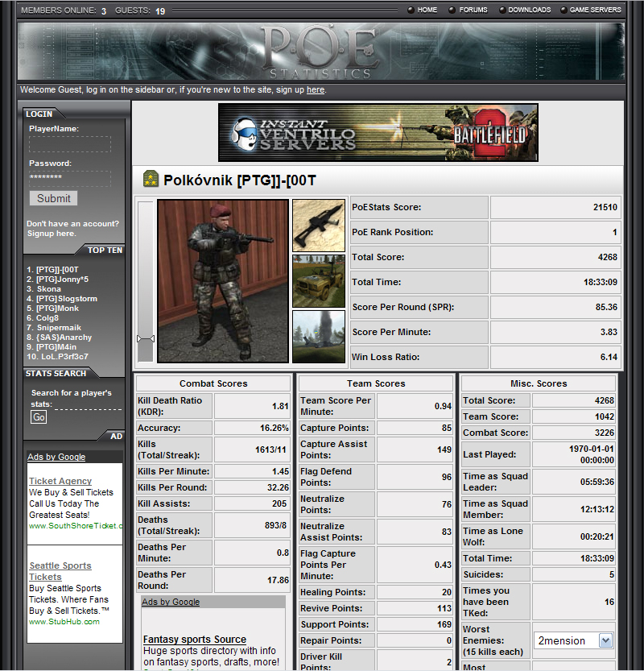The image size is (644, 671).
Task: Open the map scenery thumbnail
Action: [x=319, y=336]
